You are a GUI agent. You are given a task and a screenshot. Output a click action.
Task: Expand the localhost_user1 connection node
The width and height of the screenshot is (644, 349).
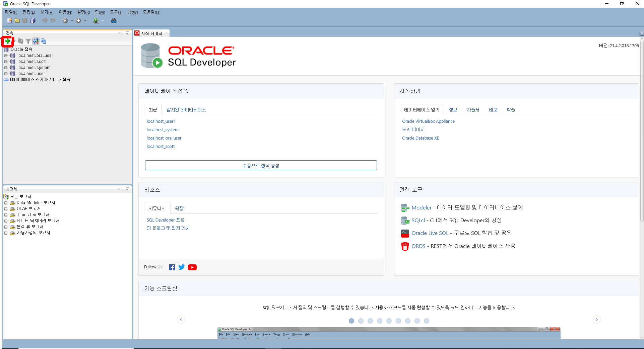click(6, 74)
